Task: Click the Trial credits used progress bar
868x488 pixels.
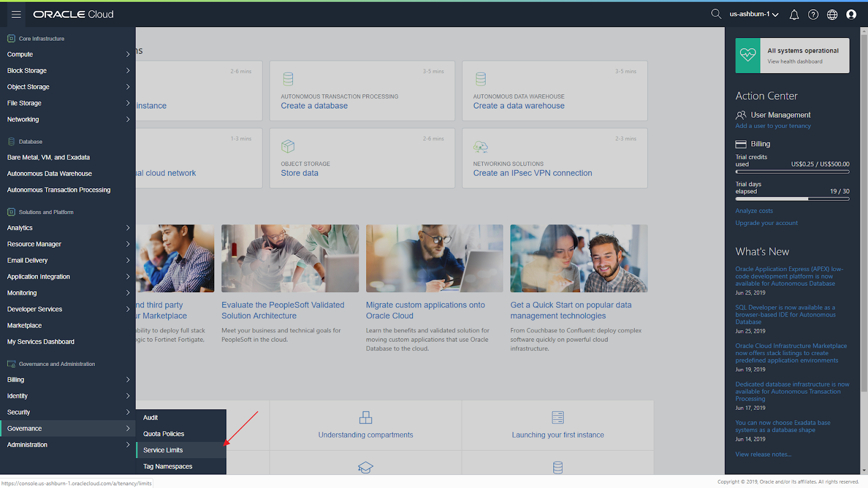Action: click(792, 172)
